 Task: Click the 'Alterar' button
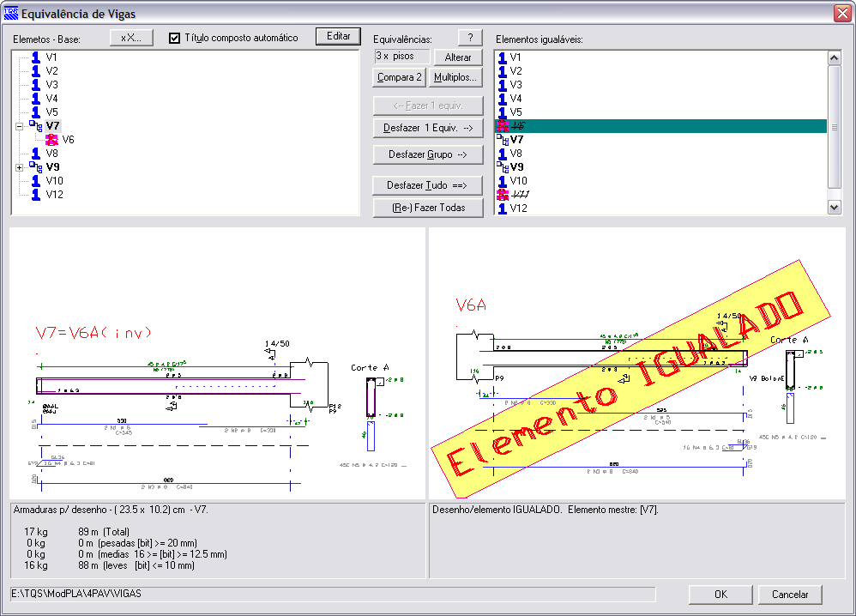[x=458, y=57]
